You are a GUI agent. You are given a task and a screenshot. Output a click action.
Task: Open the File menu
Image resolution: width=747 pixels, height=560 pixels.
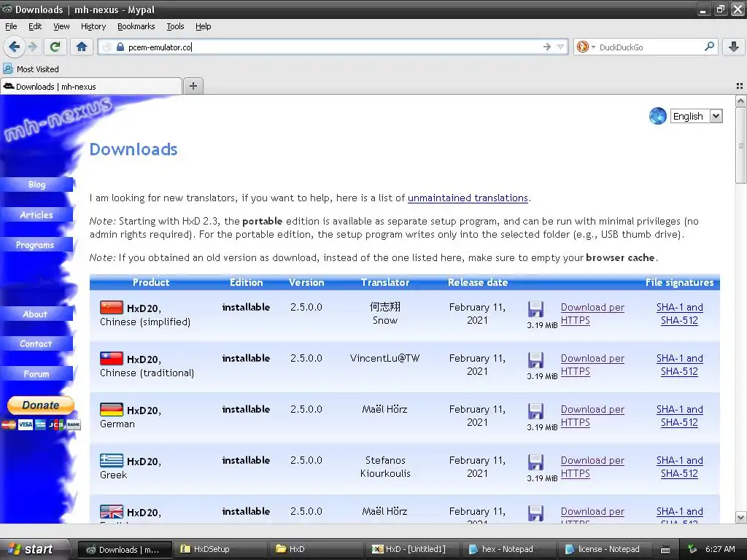point(11,26)
